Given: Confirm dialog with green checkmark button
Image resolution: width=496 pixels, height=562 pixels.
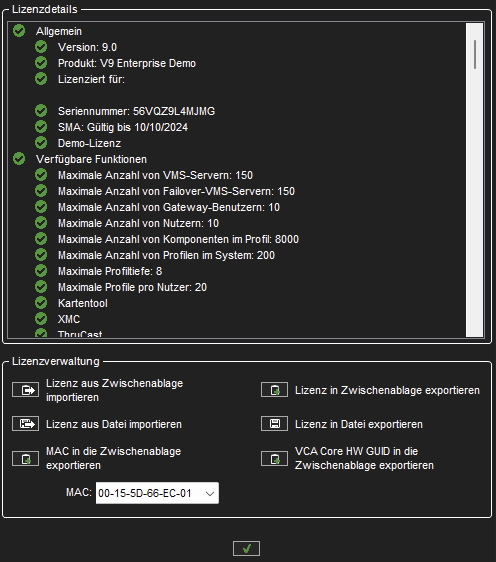Looking at the screenshot, I should pyautogui.click(x=246, y=548).
